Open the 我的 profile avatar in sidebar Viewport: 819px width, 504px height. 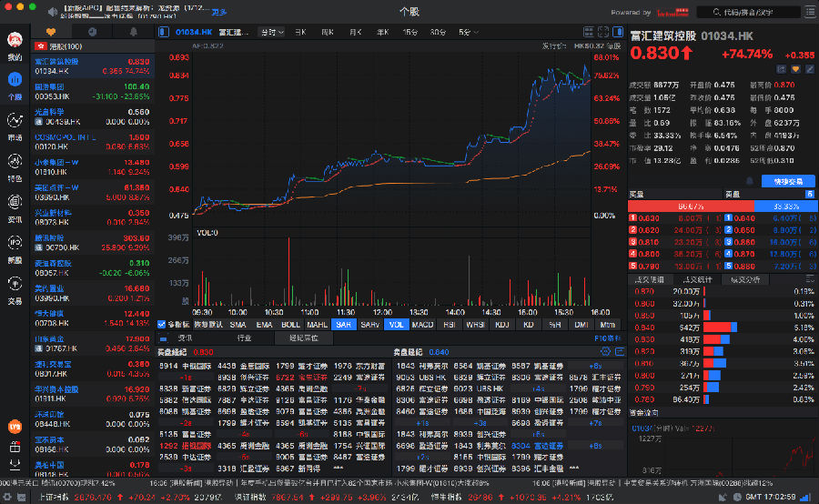tap(15, 40)
